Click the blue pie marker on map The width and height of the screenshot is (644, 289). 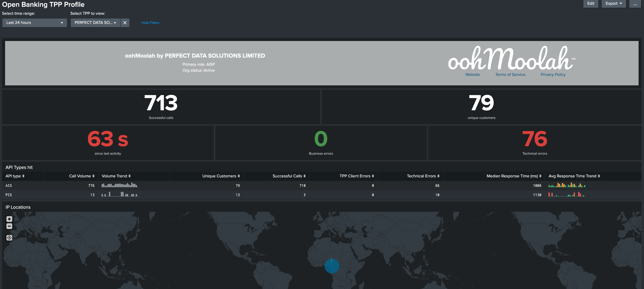click(x=332, y=266)
